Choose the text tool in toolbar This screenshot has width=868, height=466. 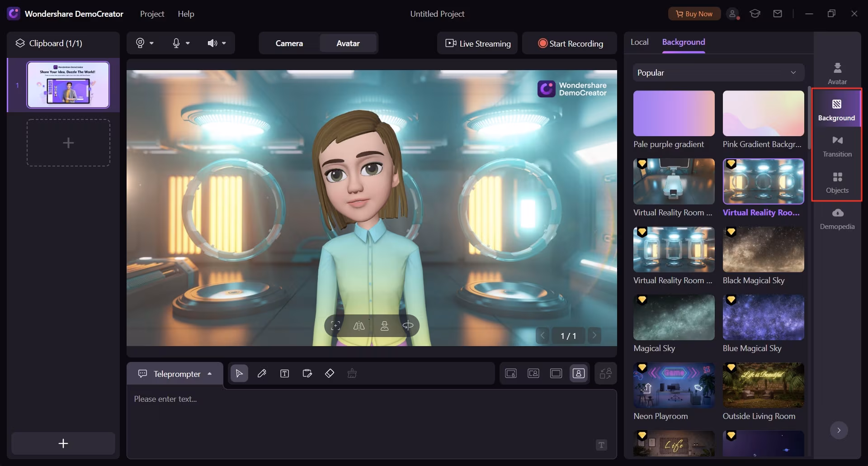[x=284, y=374]
